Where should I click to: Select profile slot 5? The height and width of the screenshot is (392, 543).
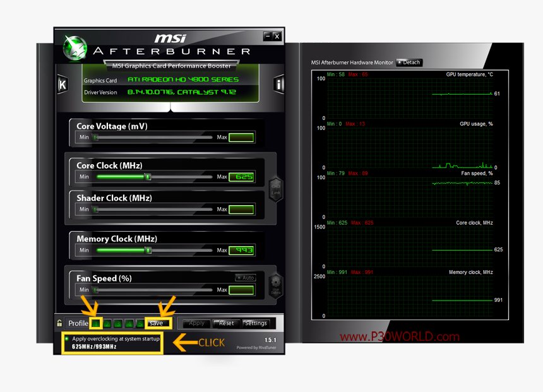tap(140, 324)
